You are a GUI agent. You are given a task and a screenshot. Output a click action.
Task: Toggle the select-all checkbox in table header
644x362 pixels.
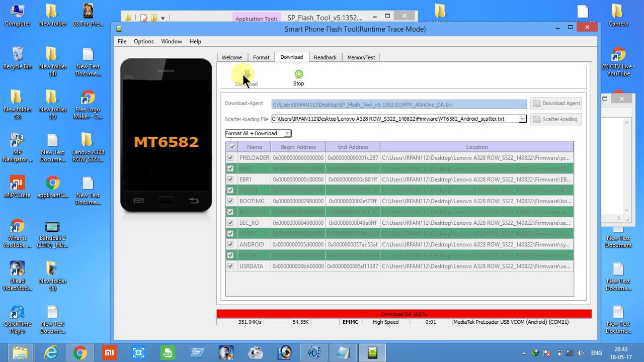232,147
